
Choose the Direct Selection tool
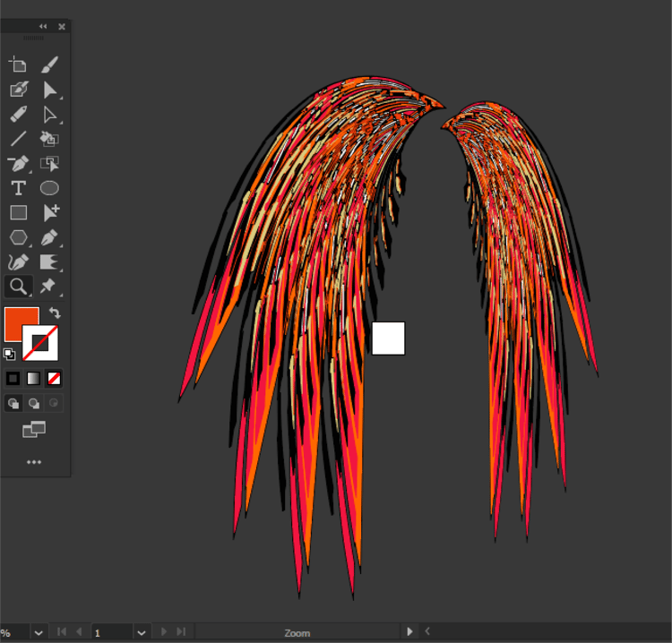49,115
